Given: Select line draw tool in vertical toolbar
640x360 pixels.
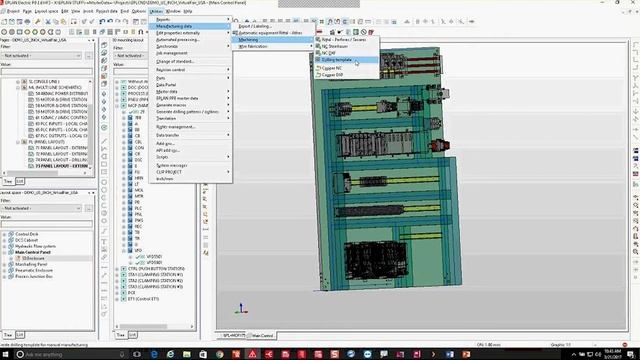Looking at the screenshot, I should pos(104,141).
